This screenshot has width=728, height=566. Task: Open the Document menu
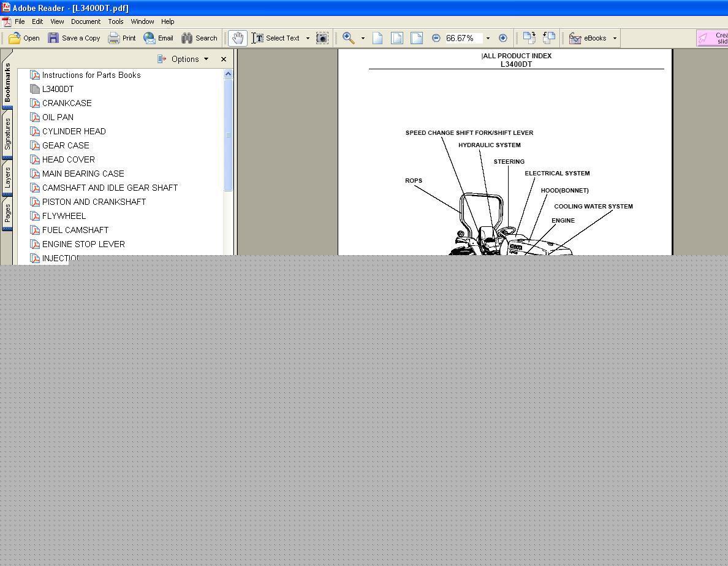pos(85,21)
